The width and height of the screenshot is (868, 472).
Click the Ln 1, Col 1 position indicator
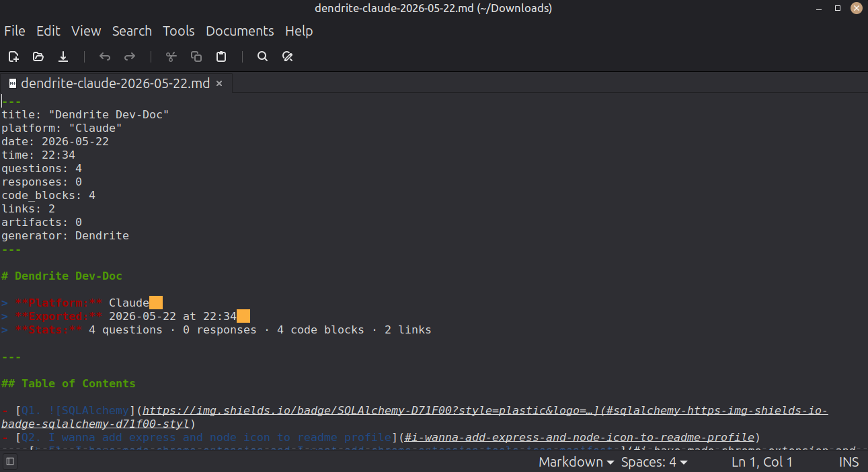tap(762, 462)
